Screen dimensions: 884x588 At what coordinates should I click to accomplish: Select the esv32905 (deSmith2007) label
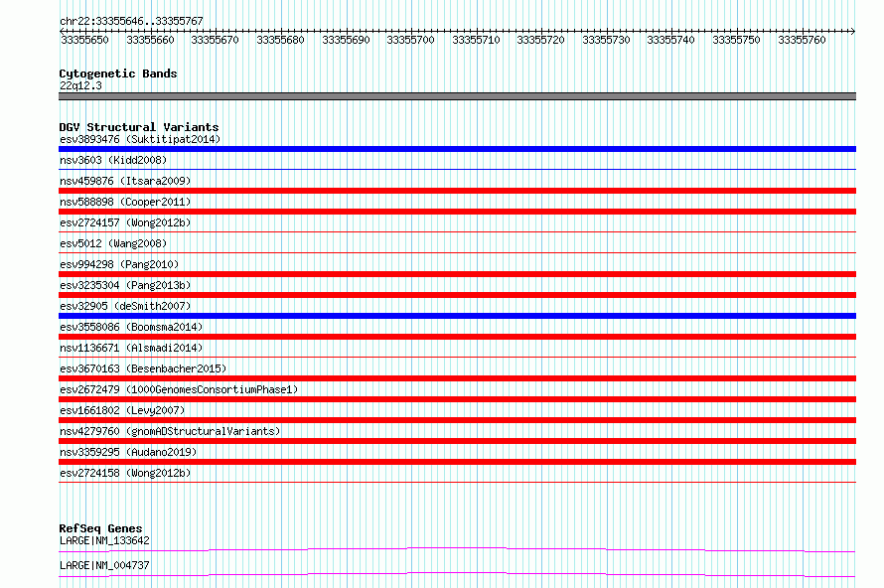(125, 306)
